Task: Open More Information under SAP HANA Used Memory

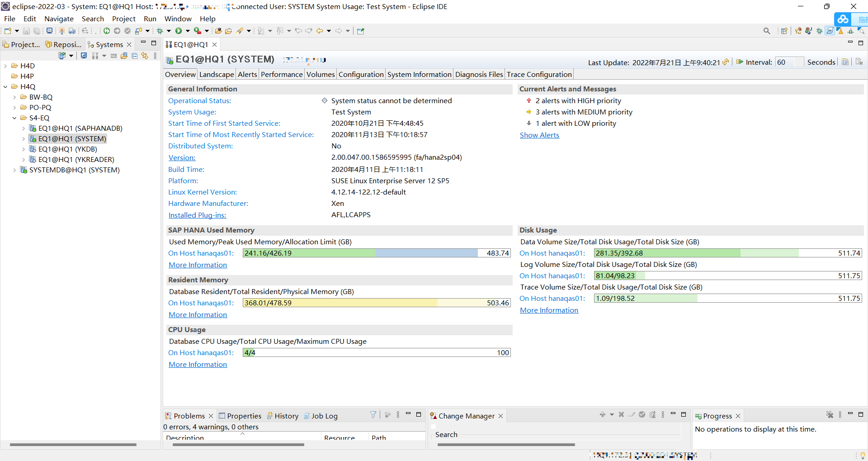Action: [198, 265]
